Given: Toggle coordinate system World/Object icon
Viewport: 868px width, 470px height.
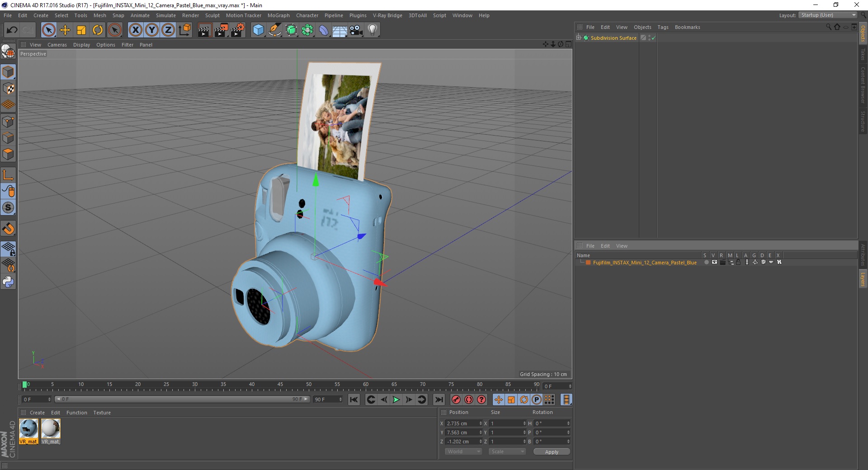Looking at the screenshot, I should pyautogui.click(x=185, y=30).
